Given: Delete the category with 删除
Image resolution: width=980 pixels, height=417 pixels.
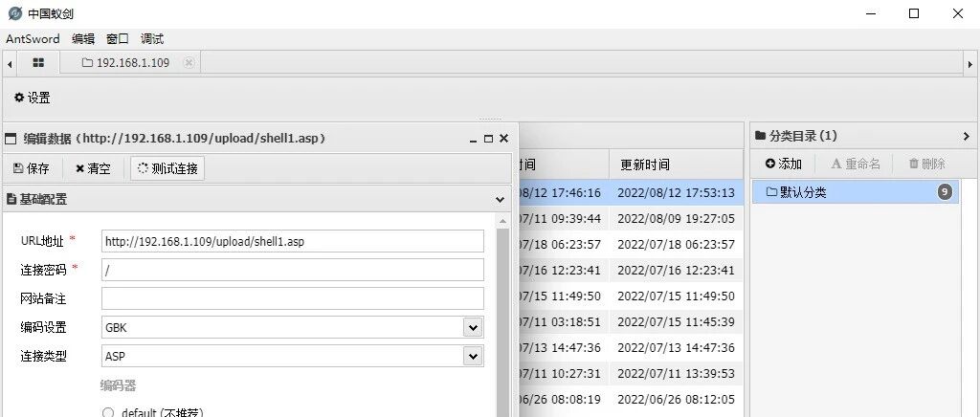Looking at the screenshot, I should pos(926,164).
